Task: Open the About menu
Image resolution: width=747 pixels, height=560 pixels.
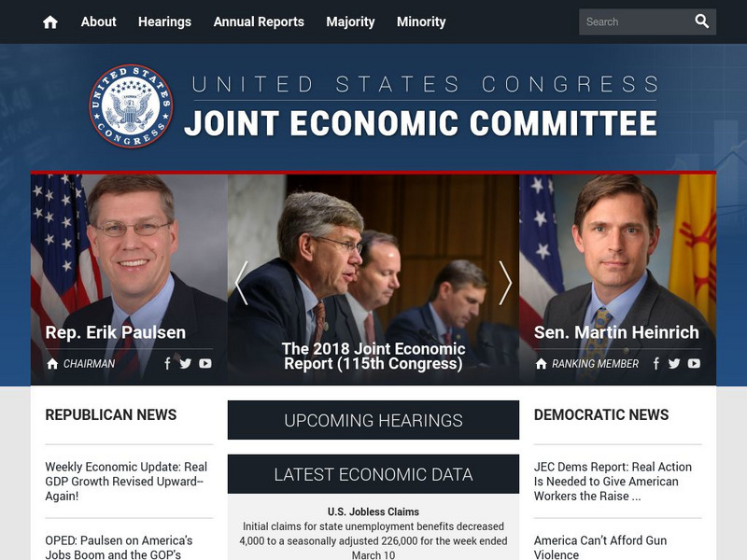Action: click(99, 21)
